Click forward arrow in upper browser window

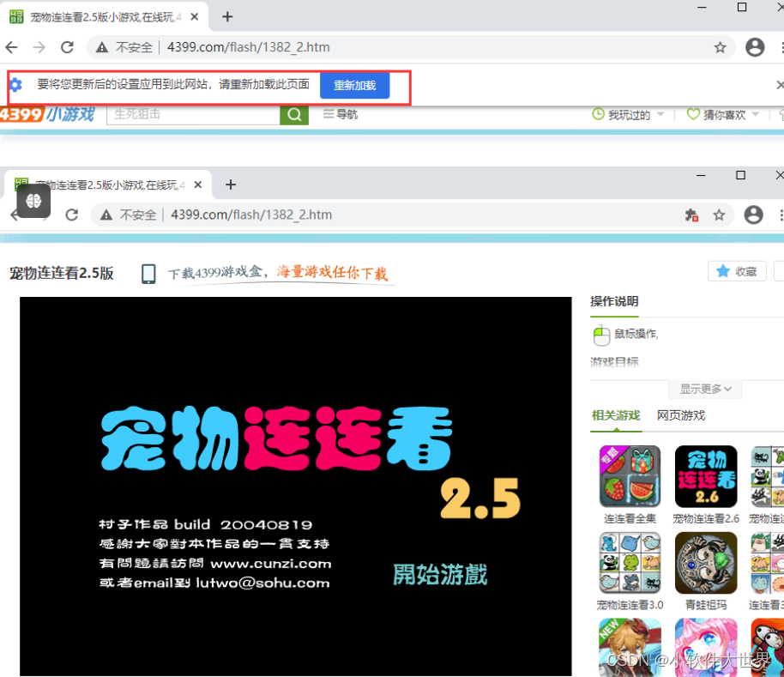[x=39, y=47]
